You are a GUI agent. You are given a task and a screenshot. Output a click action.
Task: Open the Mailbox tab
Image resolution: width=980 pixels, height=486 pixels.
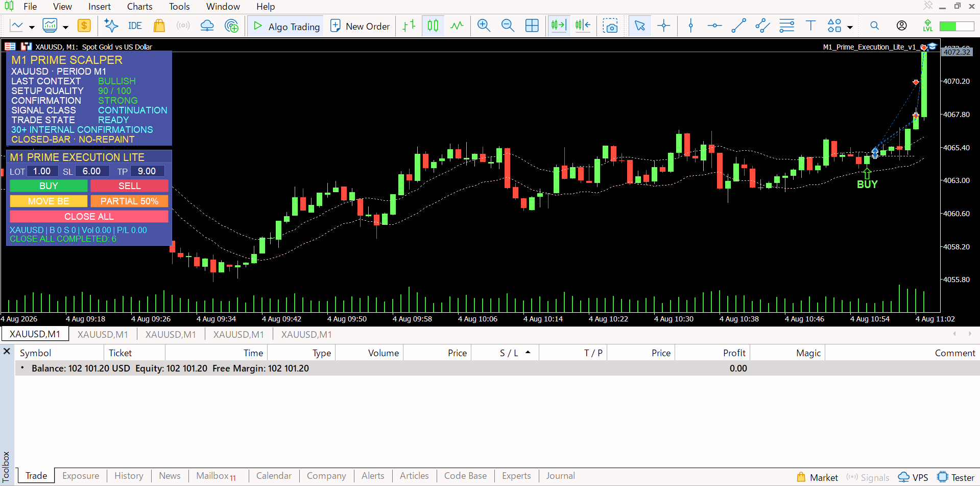[217, 476]
